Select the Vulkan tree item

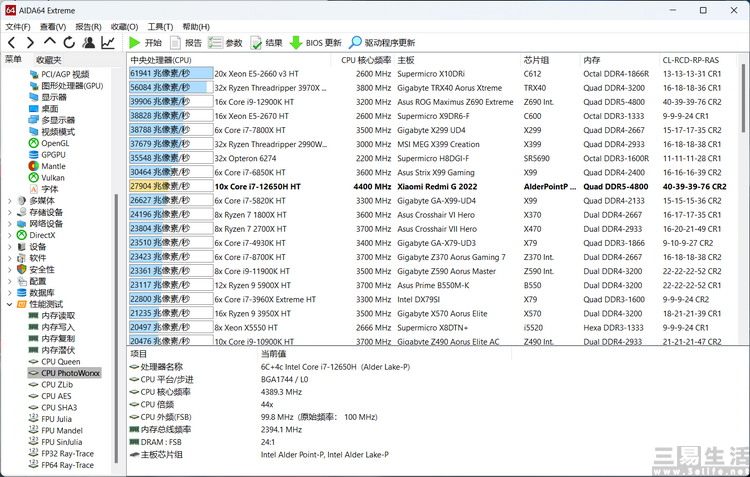(53, 177)
